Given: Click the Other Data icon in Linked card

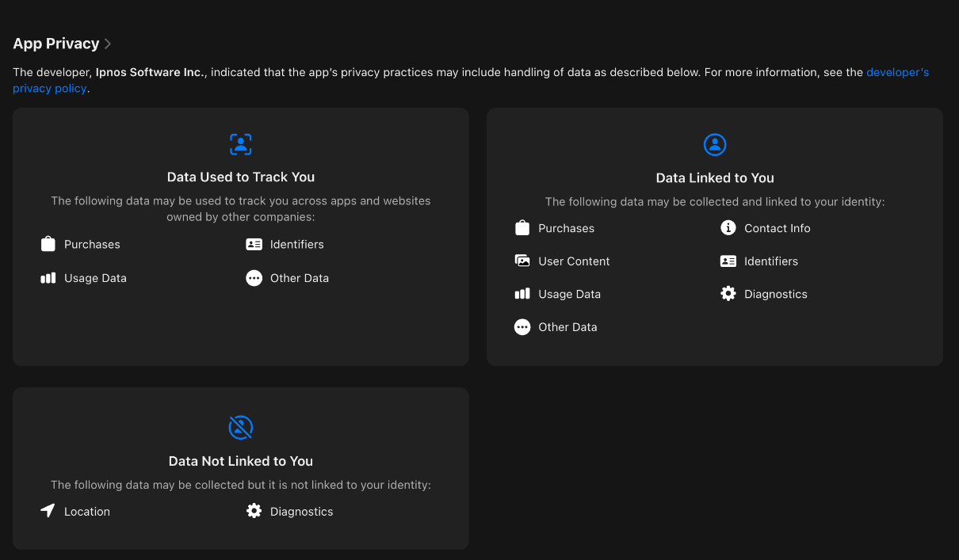Looking at the screenshot, I should pyautogui.click(x=522, y=327).
